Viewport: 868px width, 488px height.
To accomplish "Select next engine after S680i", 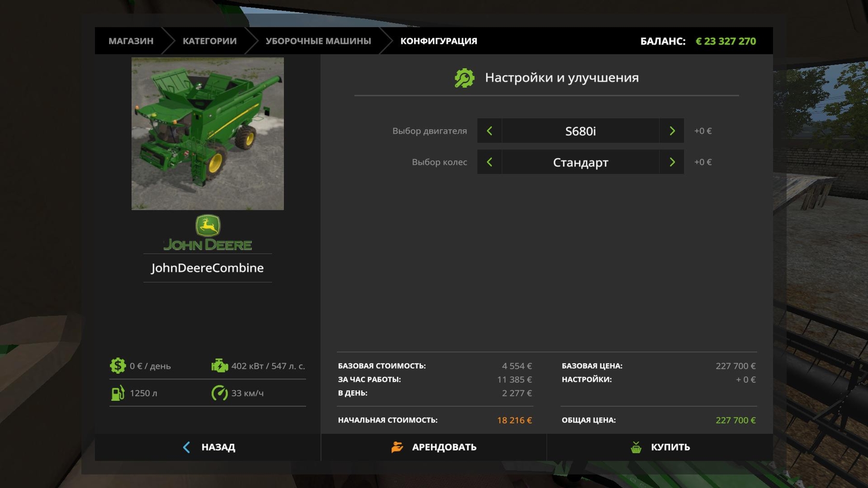I will pos(672,131).
